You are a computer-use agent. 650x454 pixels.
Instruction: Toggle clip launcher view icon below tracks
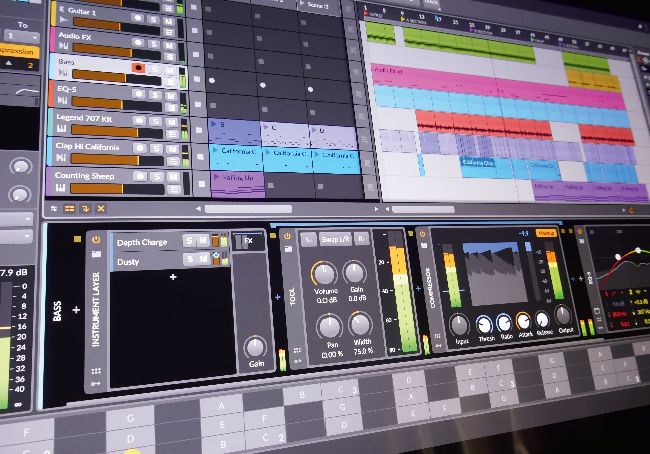[x=69, y=209]
